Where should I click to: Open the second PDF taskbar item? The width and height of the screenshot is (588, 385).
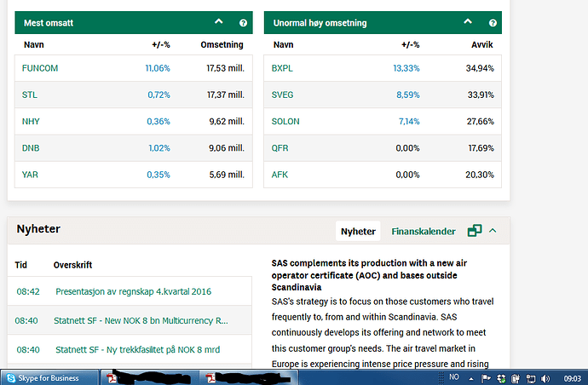click(249, 377)
